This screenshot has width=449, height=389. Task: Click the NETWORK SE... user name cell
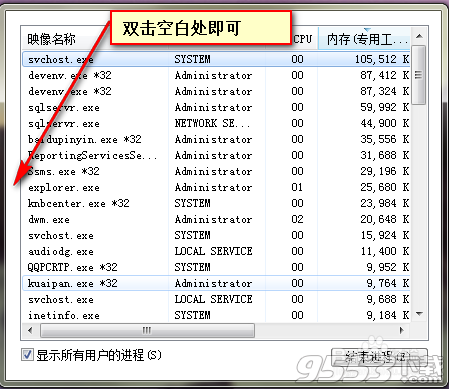(x=212, y=123)
